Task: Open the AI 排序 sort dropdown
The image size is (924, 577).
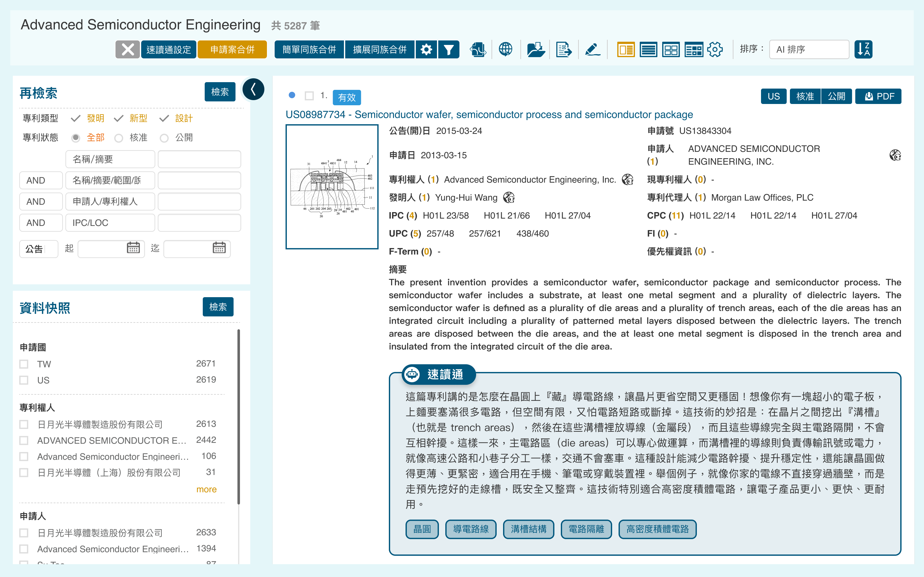Action: 809,50
